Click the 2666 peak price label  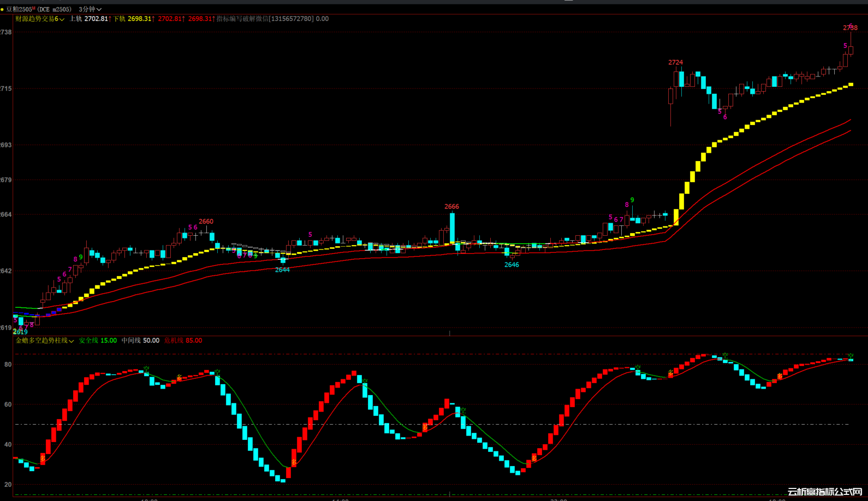(451, 206)
